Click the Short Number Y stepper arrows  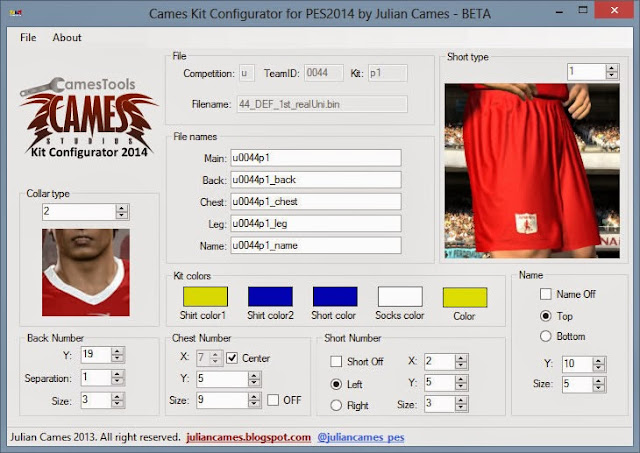(461, 383)
